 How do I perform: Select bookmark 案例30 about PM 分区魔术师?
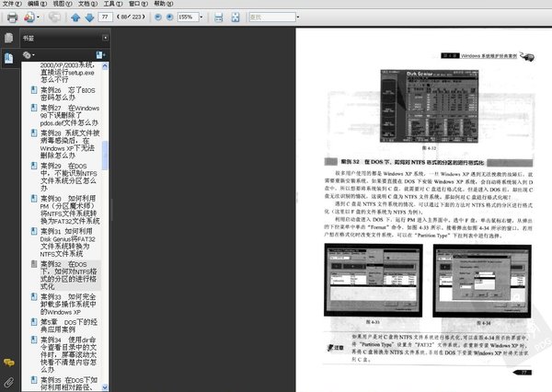[70, 210]
